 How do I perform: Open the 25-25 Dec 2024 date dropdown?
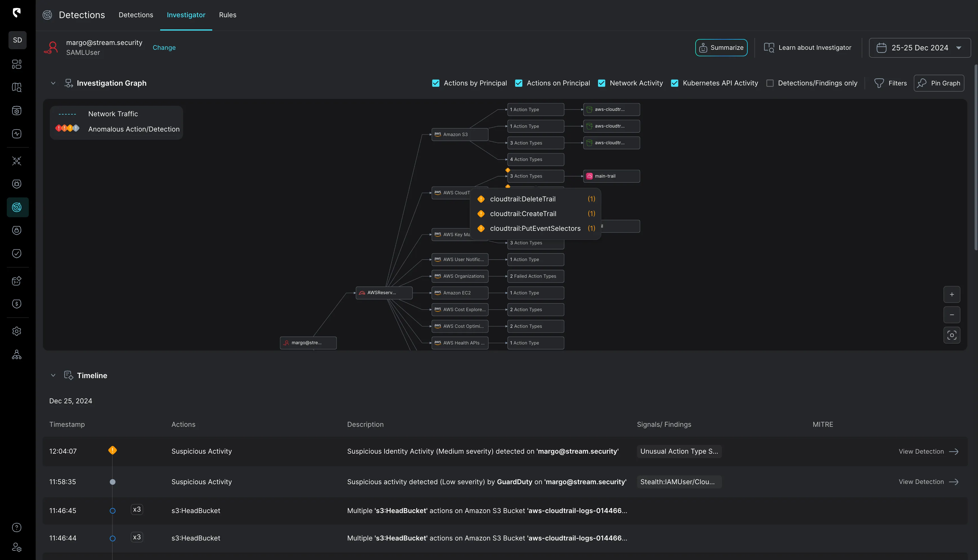(x=919, y=48)
